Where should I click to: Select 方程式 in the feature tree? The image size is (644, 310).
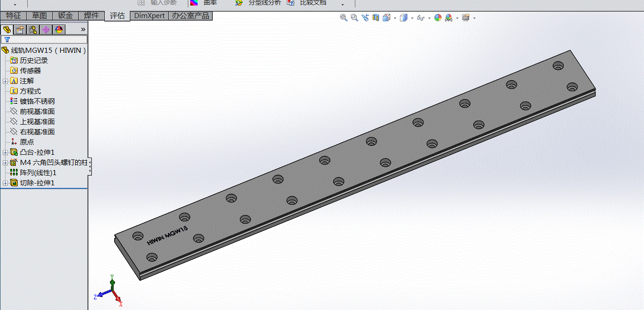(31, 91)
